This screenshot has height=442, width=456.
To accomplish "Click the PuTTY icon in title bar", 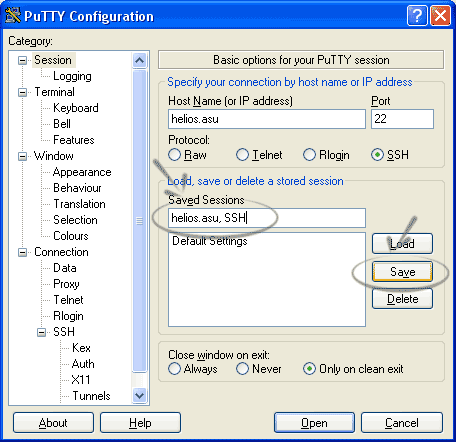I will (13, 15).
